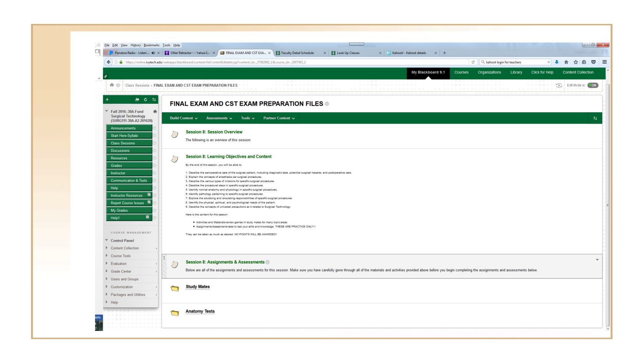Open the Courses tab in top navigation
The width and height of the screenshot is (644, 362).
click(461, 72)
